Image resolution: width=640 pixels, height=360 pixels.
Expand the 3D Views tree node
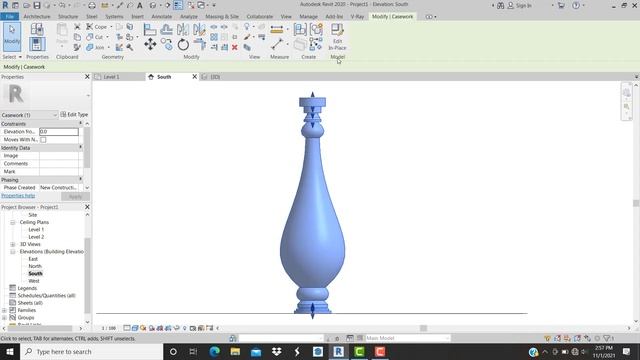tap(13, 244)
